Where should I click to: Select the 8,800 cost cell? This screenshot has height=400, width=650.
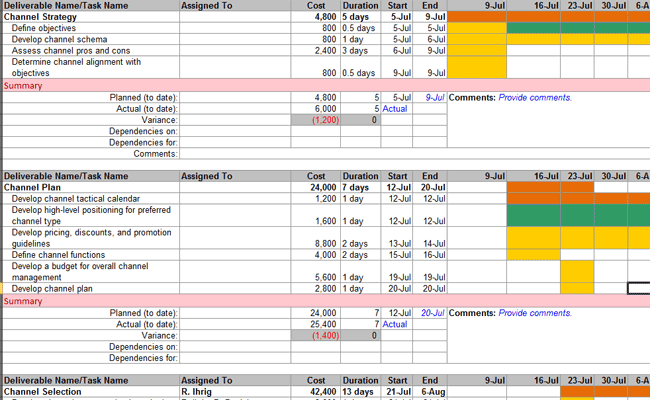click(x=316, y=238)
